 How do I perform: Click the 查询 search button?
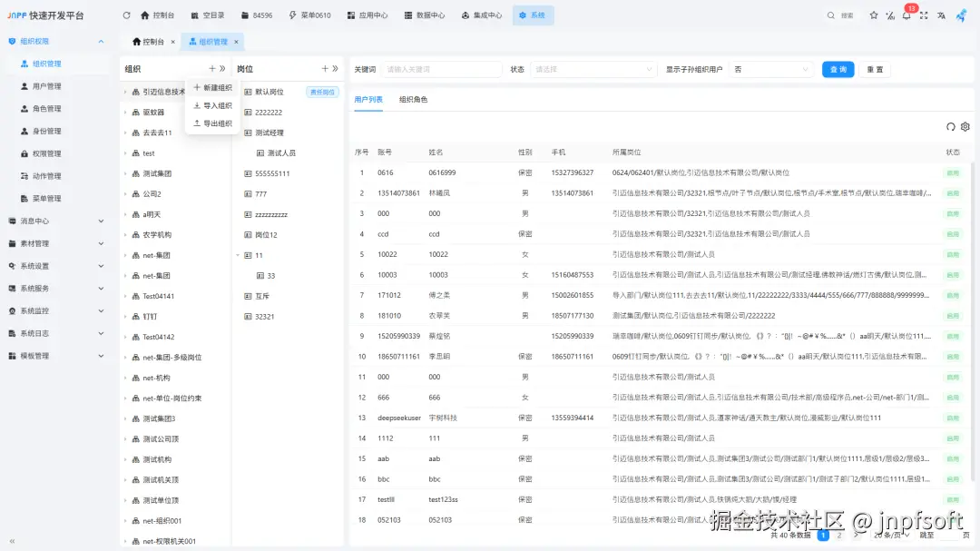(x=838, y=69)
